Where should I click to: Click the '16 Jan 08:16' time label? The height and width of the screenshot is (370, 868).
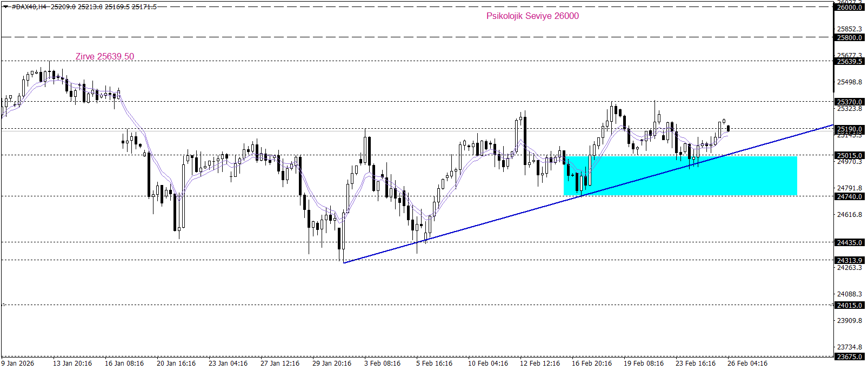coord(124,364)
